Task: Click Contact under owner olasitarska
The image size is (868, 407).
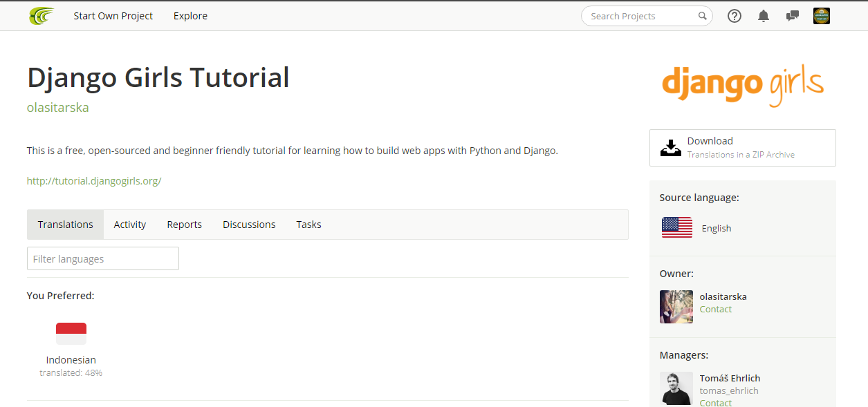Action: coord(716,310)
